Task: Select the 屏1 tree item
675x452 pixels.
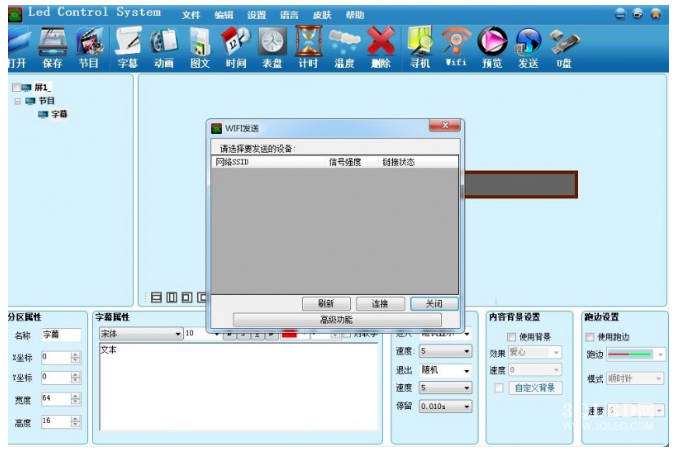Action: [x=43, y=88]
